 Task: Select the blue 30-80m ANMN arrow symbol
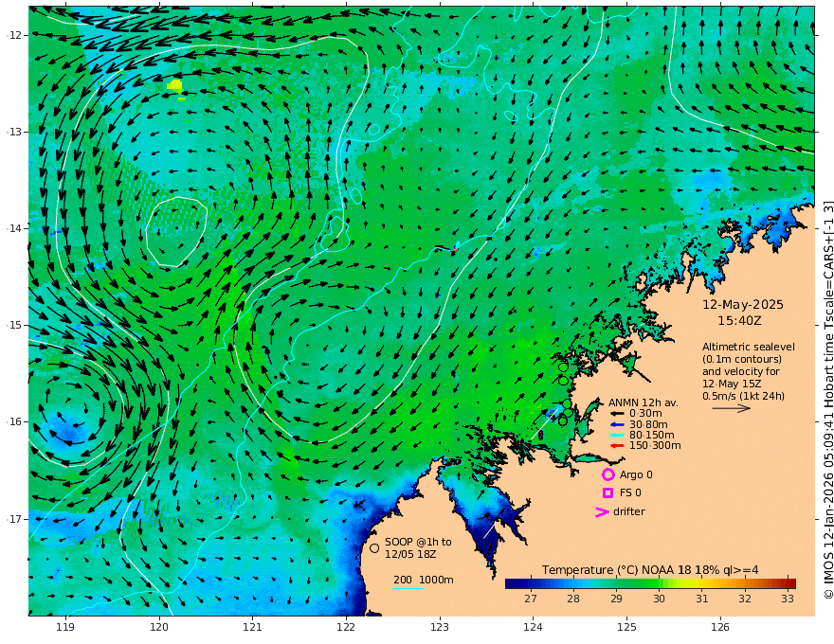coord(616,424)
